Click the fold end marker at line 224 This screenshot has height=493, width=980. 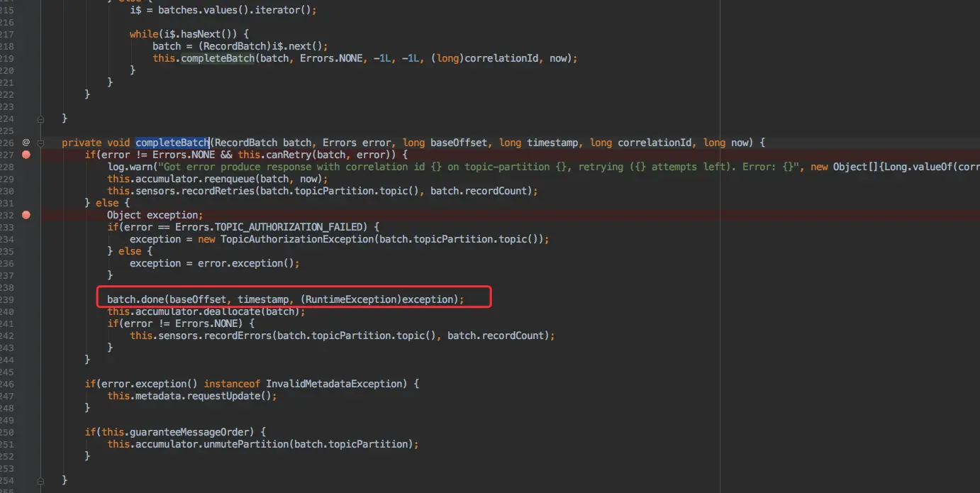pyautogui.click(x=41, y=118)
